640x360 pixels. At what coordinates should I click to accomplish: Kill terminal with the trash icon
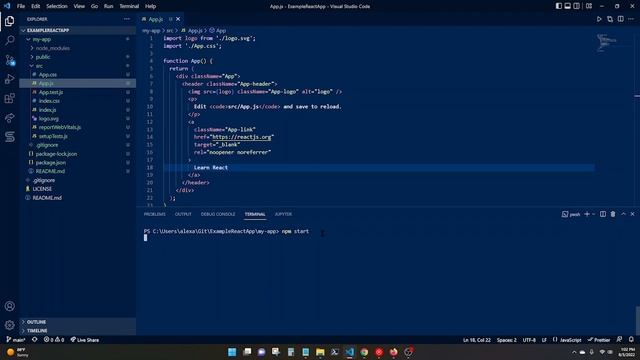(613, 214)
